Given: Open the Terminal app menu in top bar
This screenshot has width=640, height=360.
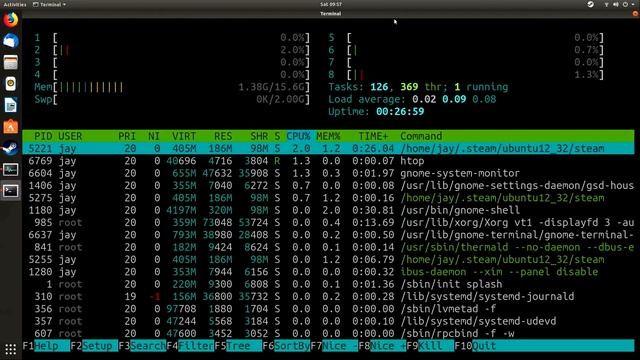Looking at the screenshot, I should click(49, 4).
